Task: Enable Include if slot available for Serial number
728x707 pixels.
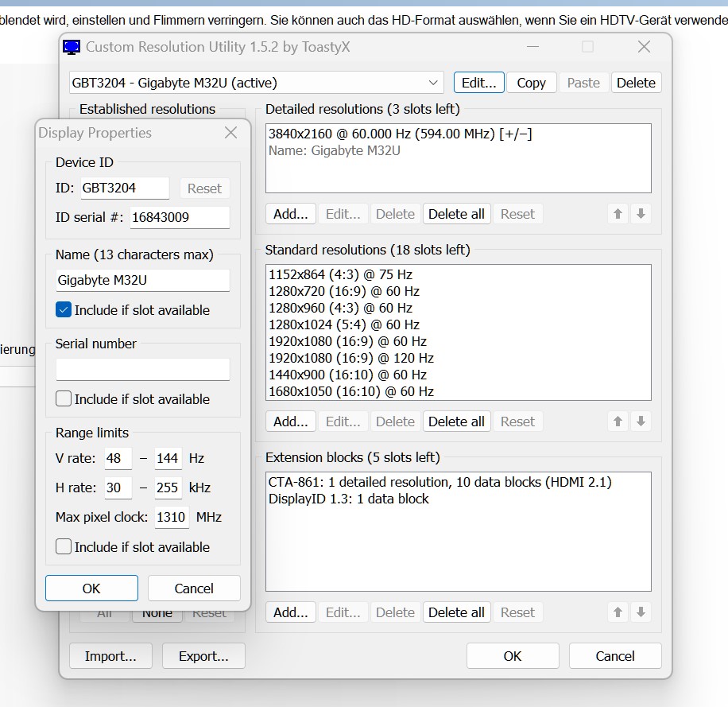Action: (x=64, y=399)
